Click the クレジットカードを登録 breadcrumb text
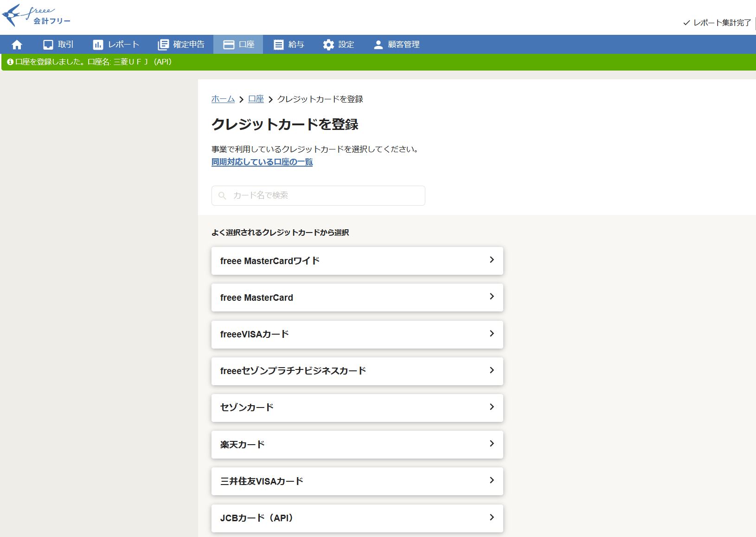The width and height of the screenshot is (756, 537). point(320,99)
